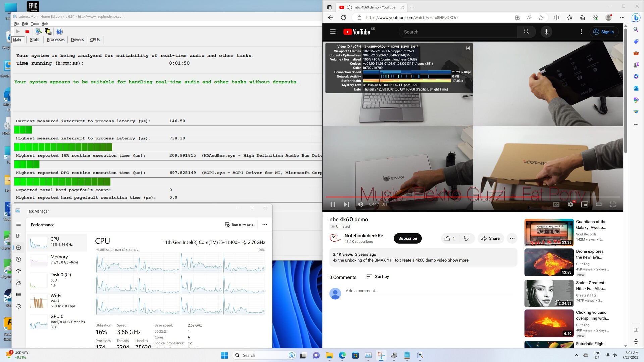644x362 pixels.
Task: Toggle closed captions on the video
Action: 556,204
